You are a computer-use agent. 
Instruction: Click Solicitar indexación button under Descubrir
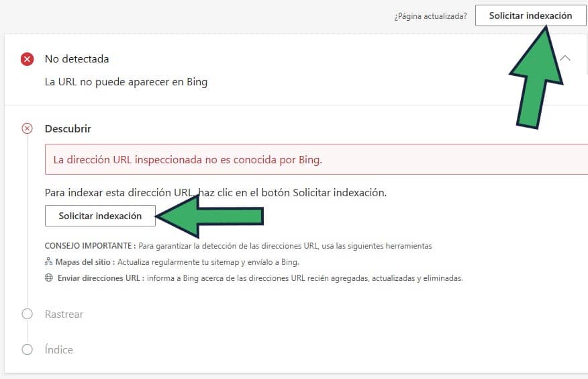point(100,216)
